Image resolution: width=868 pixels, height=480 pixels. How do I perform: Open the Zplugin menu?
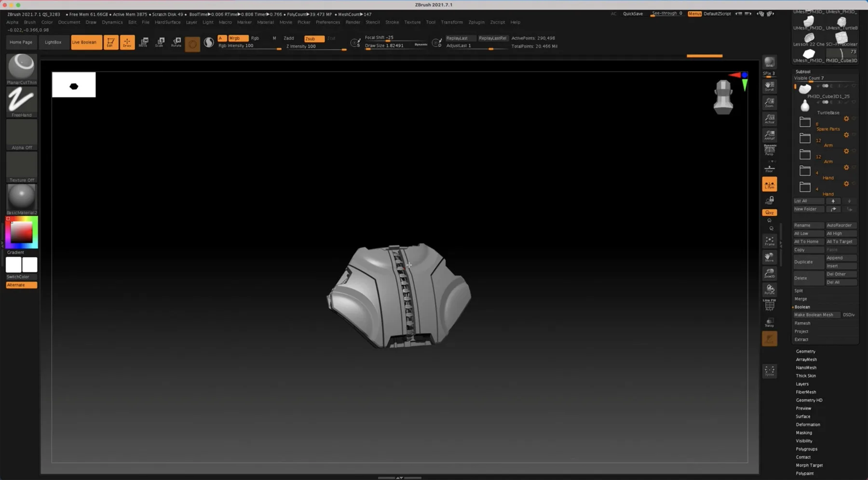coord(476,22)
